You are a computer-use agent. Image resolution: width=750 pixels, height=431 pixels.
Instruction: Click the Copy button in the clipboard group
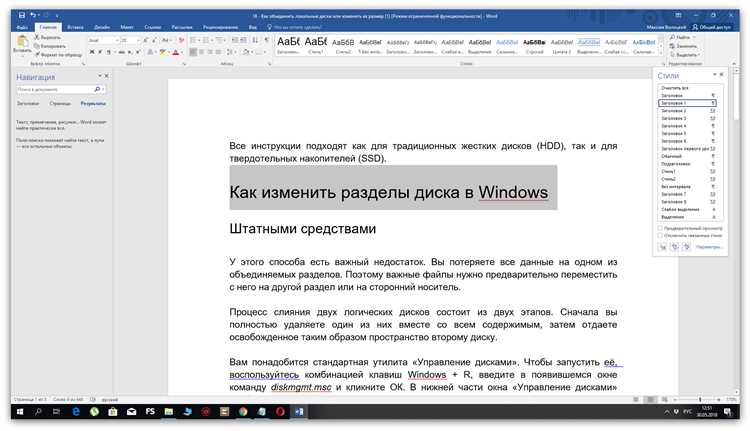tap(50, 46)
